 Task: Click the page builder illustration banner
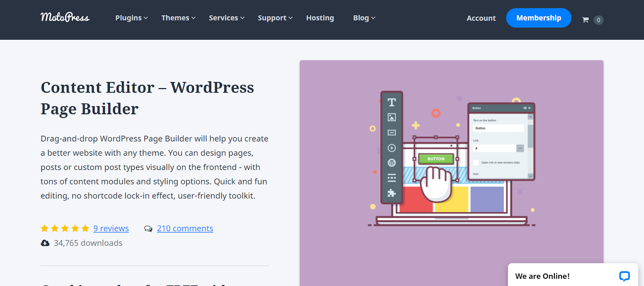(451, 173)
